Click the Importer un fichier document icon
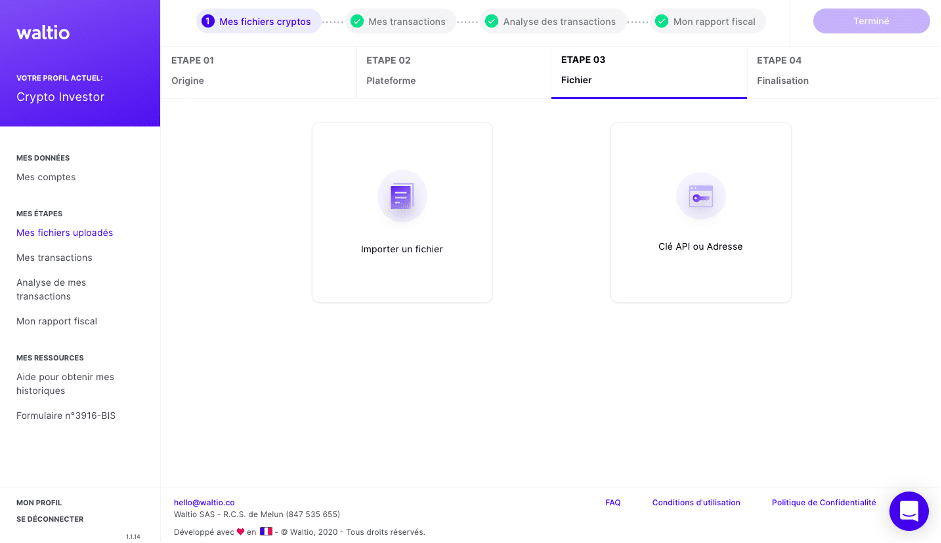This screenshot has width=941, height=543. pyautogui.click(x=402, y=196)
